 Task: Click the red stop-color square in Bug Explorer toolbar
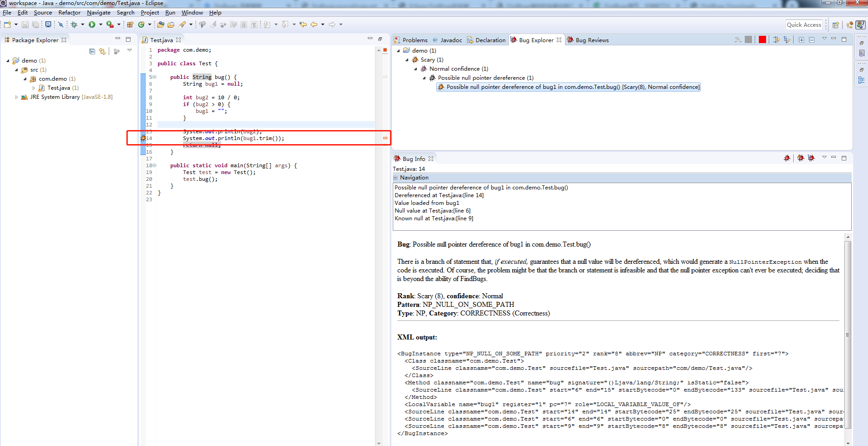pos(762,40)
